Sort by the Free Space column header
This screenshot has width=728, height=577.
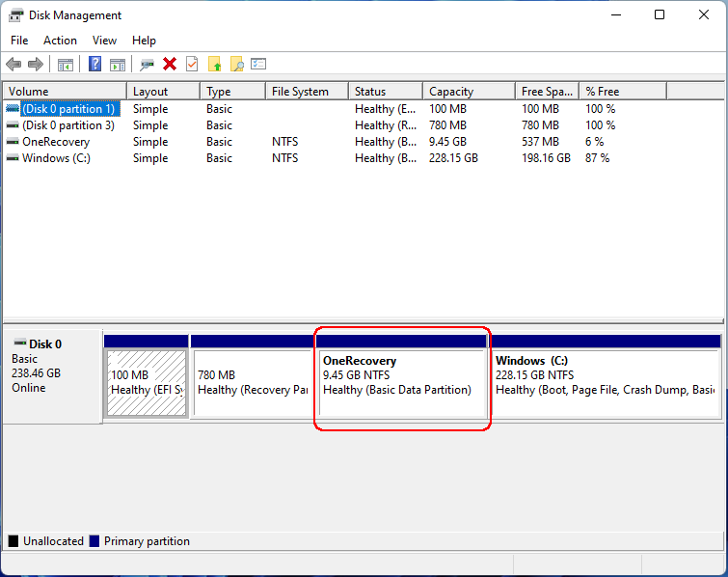(x=548, y=91)
